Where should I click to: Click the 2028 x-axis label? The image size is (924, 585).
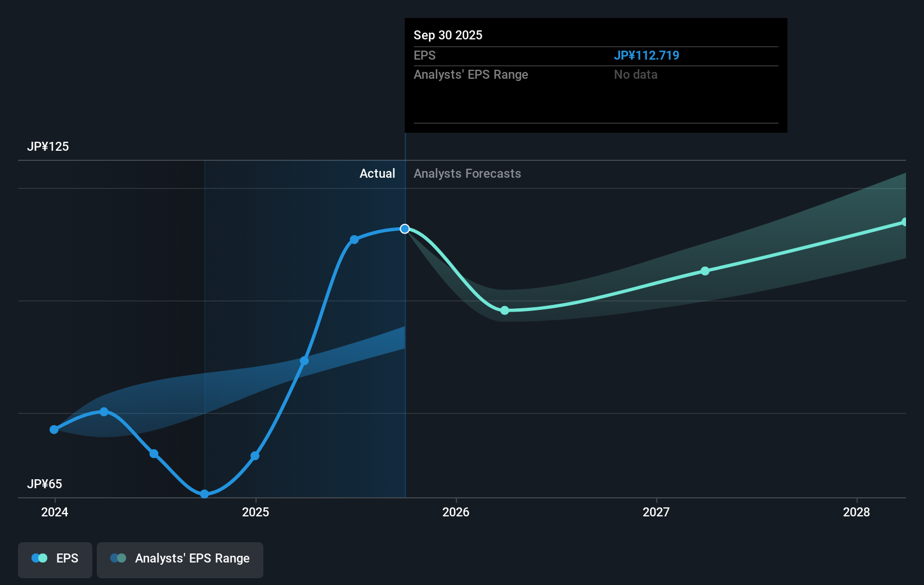[856, 512]
